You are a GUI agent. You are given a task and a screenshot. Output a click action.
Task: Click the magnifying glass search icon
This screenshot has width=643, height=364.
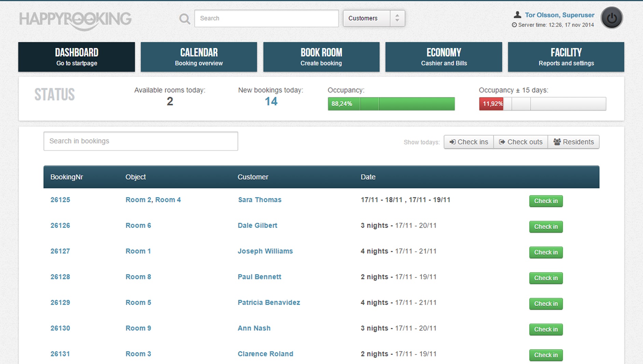point(185,19)
